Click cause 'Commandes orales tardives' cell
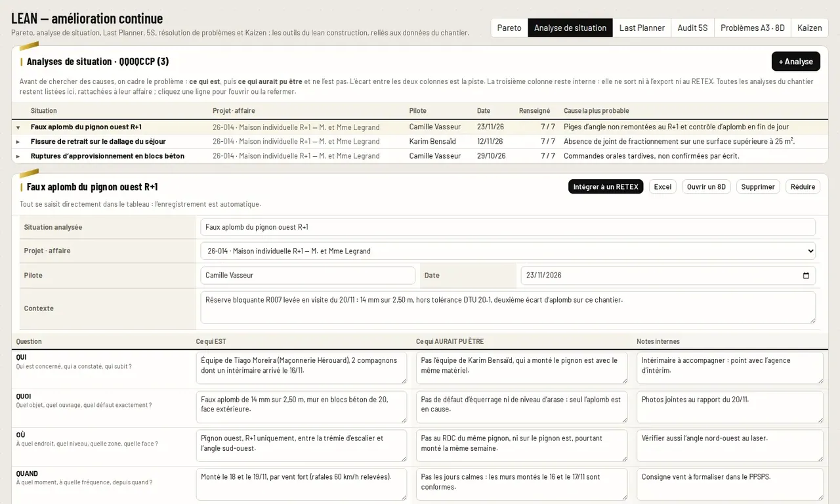Screen dimensions: 840x504 651,156
